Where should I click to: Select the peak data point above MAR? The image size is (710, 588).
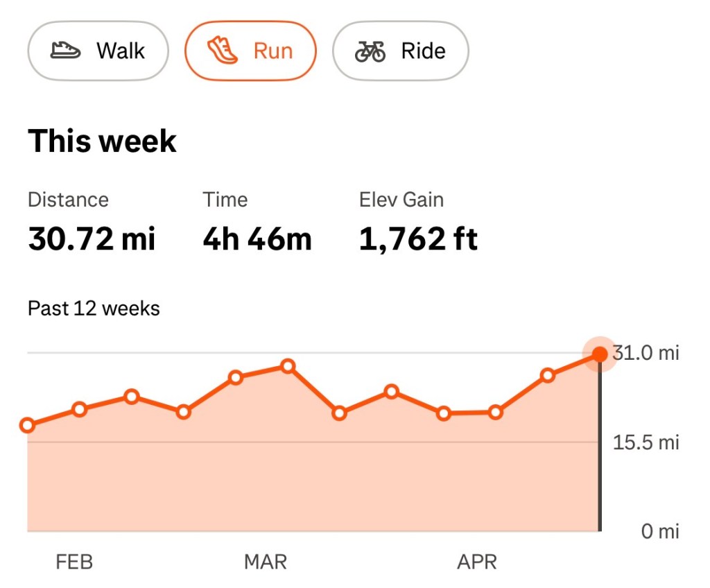(288, 366)
